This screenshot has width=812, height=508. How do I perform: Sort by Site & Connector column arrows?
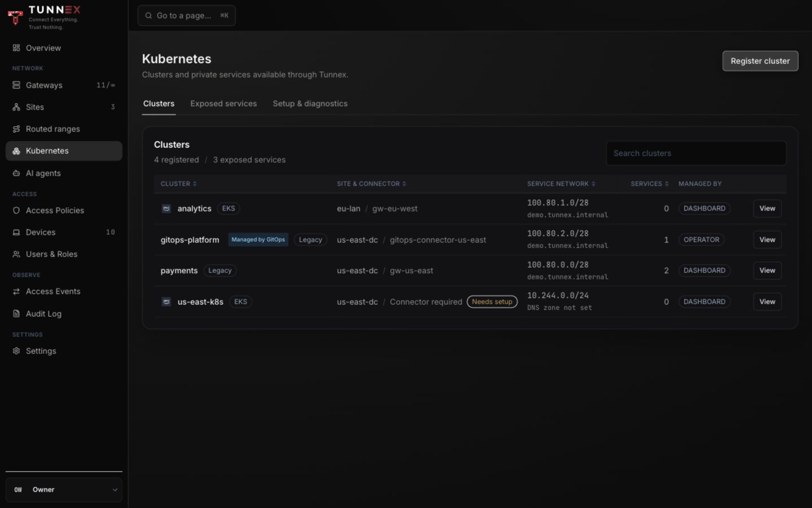pyautogui.click(x=404, y=184)
